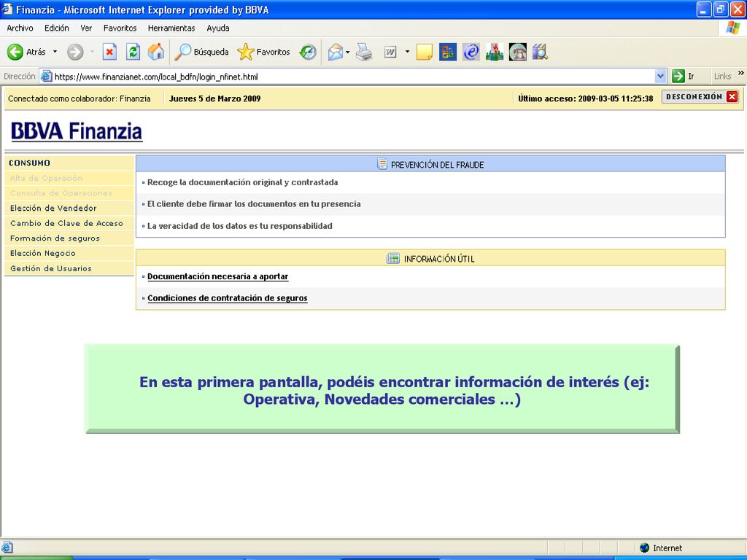
Task: Open browsing history clock icon
Action: pos(308,52)
